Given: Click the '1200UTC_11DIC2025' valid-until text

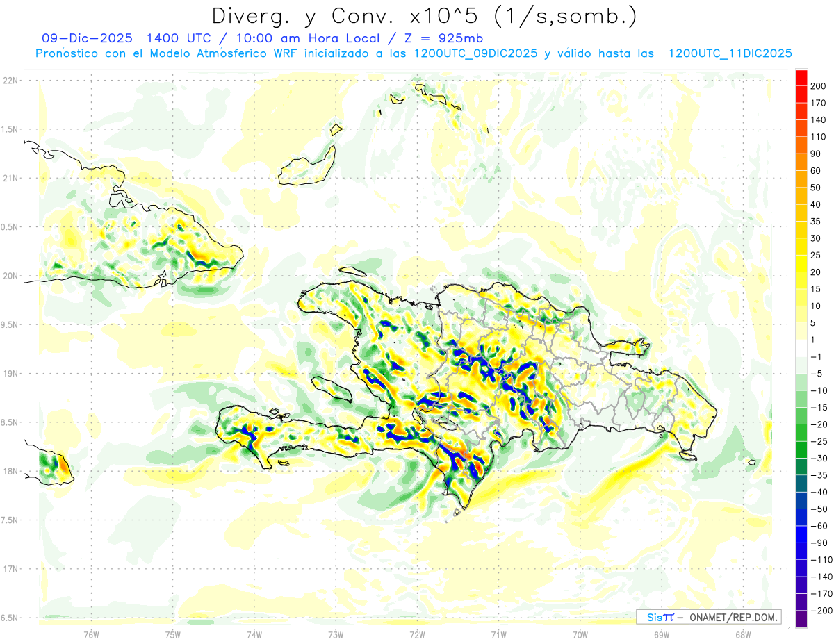Looking at the screenshot, I should point(730,53).
